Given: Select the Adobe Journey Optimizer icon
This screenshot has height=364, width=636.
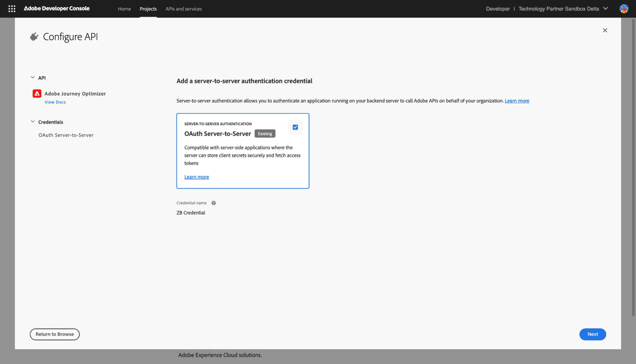Looking at the screenshot, I should tap(37, 93).
